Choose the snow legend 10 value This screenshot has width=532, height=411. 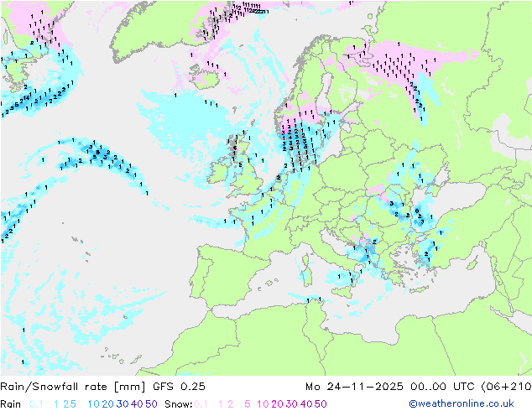263,404
